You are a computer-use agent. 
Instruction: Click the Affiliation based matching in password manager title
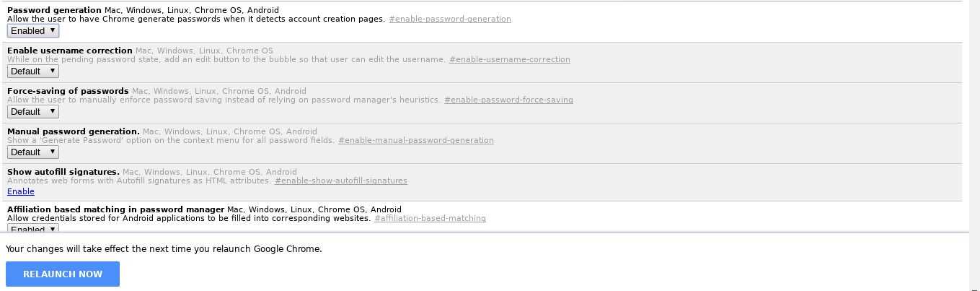115,209
